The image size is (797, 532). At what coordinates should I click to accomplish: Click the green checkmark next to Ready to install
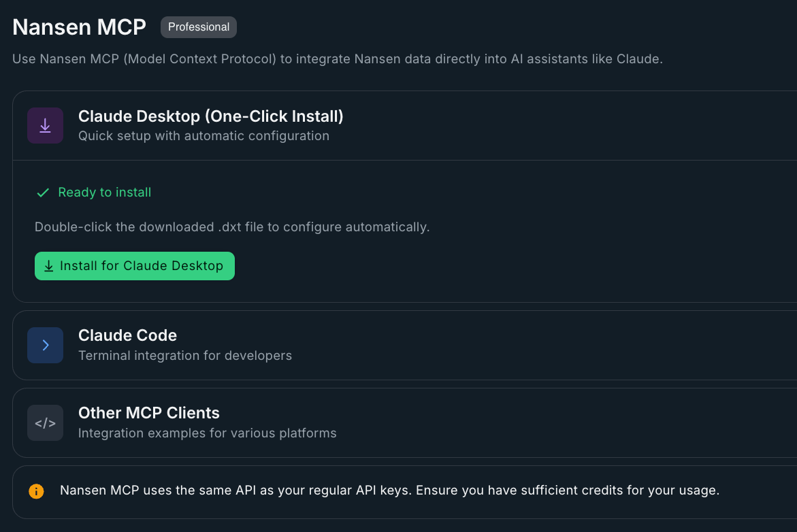pyautogui.click(x=43, y=193)
